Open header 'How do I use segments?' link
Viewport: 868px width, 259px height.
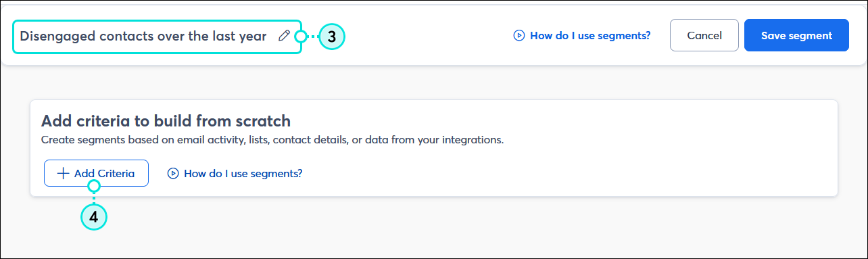click(582, 36)
